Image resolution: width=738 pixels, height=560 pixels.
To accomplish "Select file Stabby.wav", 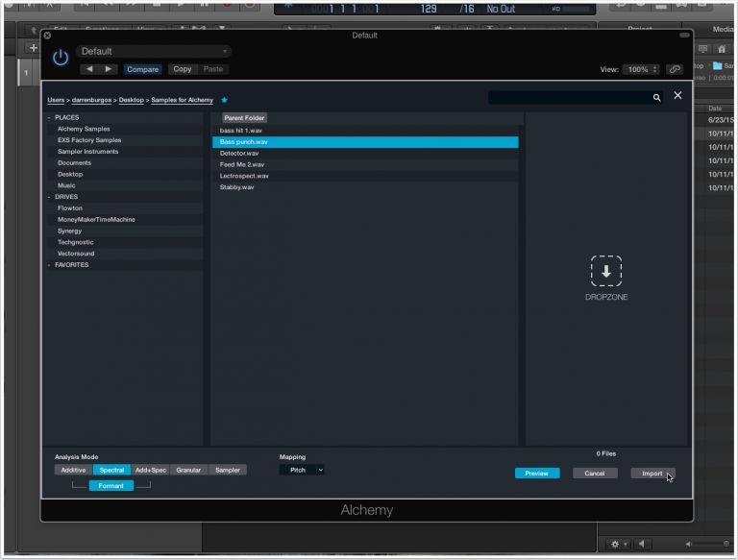I will pyautogui.click(x=365, y=186).
